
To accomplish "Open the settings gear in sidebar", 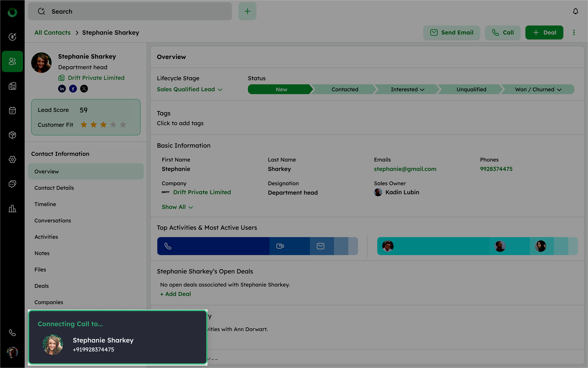I will [x=12, y=159].
